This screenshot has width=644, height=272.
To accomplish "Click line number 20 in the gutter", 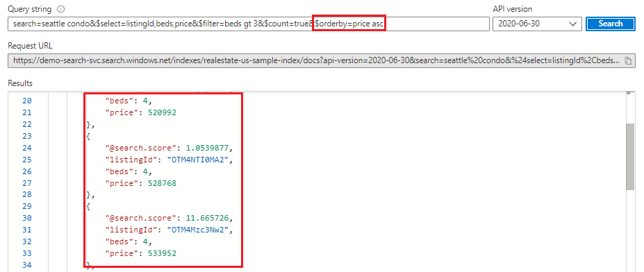I will click(26, 101).
